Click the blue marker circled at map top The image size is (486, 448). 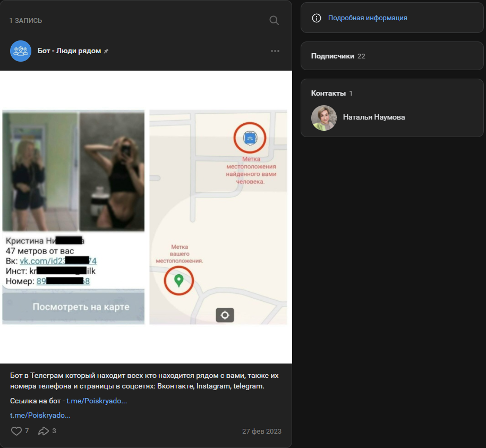point(250,138)
